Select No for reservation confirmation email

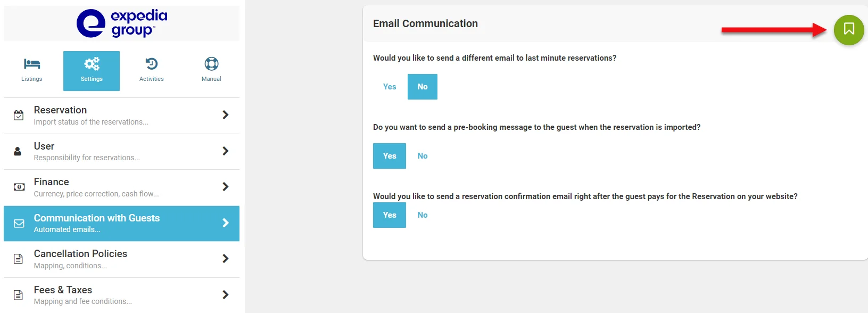coord(423,215)
